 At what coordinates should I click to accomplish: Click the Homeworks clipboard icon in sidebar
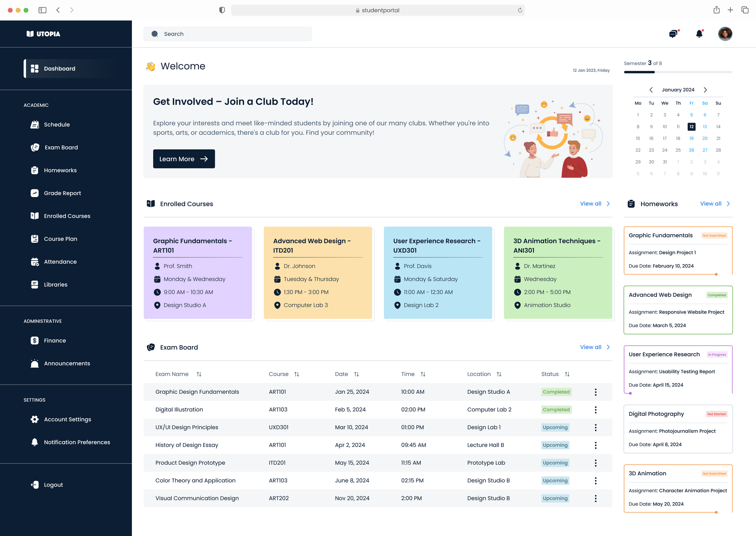coord(35,170)
